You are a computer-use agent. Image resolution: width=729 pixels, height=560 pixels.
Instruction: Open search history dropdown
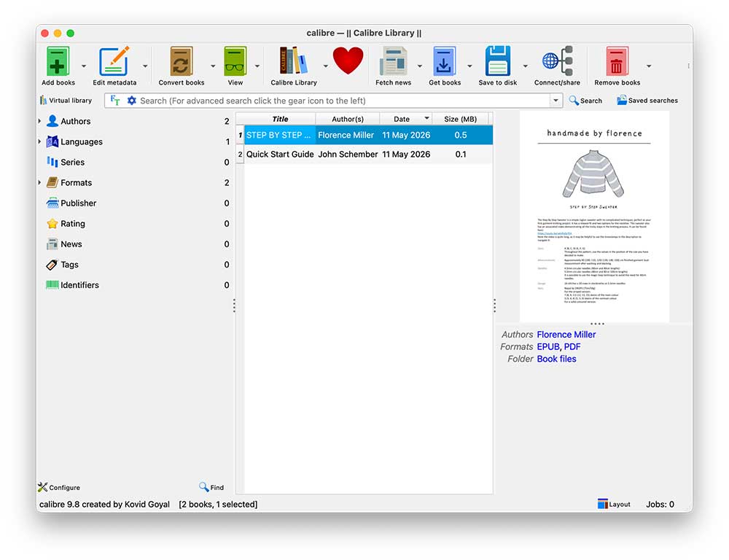tap(556, 101)
